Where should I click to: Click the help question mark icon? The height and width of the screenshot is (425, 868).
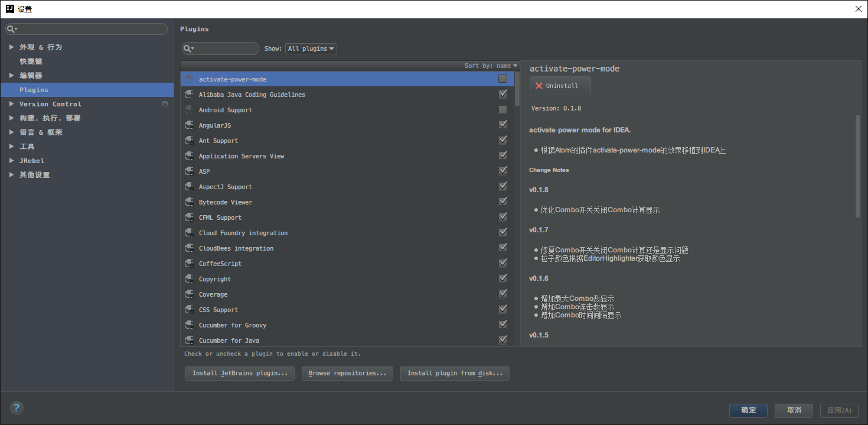(x=17, y=408)
